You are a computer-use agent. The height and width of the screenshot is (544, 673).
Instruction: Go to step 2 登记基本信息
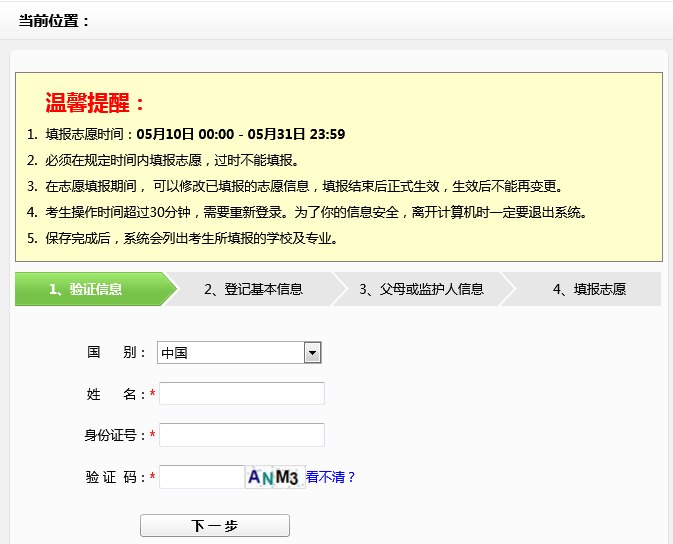click(253, 290)
